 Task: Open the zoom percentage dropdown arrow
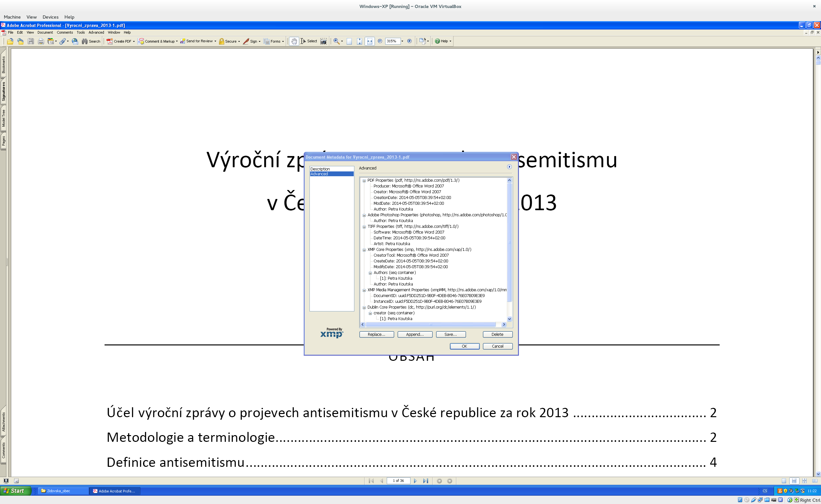402,41
